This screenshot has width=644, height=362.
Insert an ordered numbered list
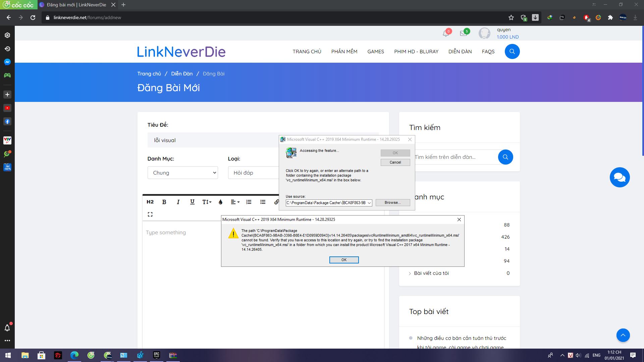[249, 202]
